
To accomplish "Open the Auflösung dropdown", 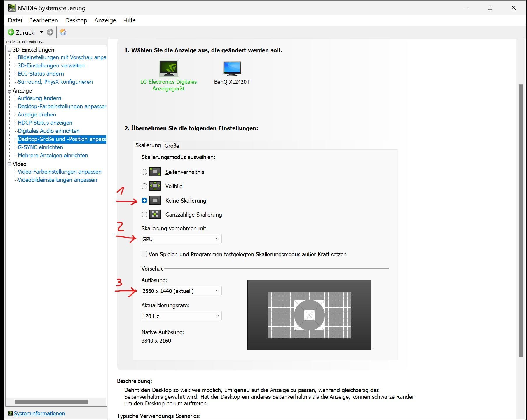I will (182, 291).
